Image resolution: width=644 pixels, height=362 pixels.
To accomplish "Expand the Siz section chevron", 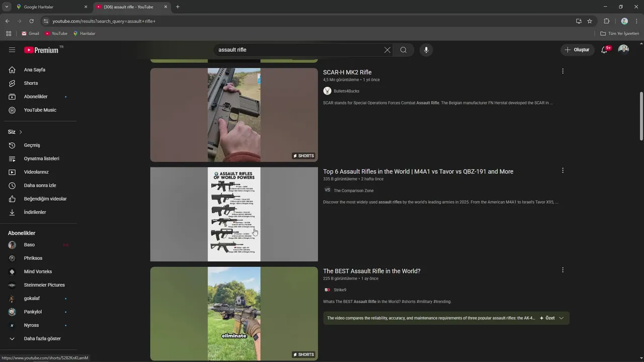I will pyautogui.click(x=21, y=132).
